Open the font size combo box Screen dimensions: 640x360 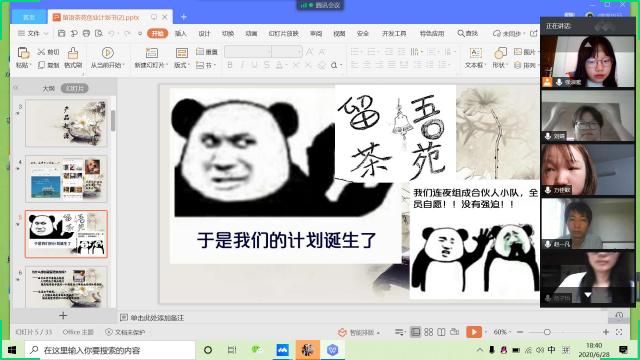[x=287, y=52]
